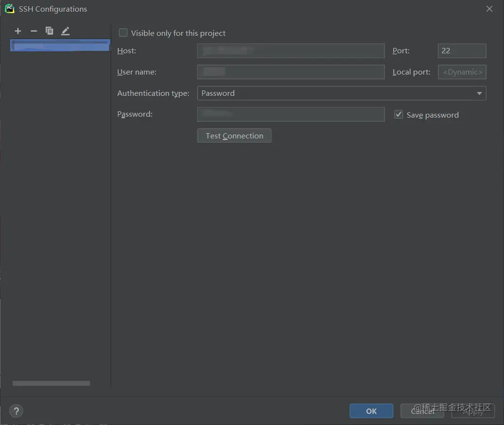Confirm settings with OK
This screenshot has height=425, width=504.
pyautogui.click(x=371, y=410)
